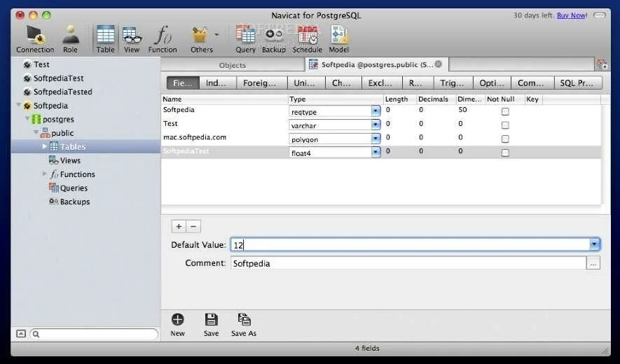Collapse the Softpedia connection node
The image size is (620, 364).
pyautogui.click(x=18, y=105)
